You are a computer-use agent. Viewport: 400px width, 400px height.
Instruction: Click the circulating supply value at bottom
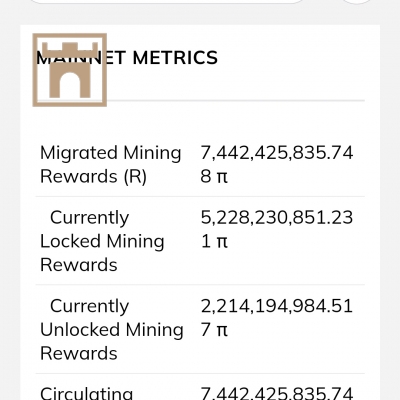(x=277, y=393)
